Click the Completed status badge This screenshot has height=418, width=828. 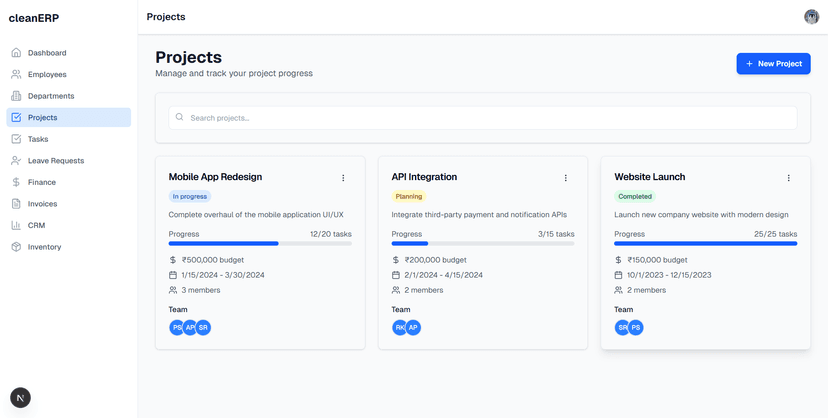[635, 196]
